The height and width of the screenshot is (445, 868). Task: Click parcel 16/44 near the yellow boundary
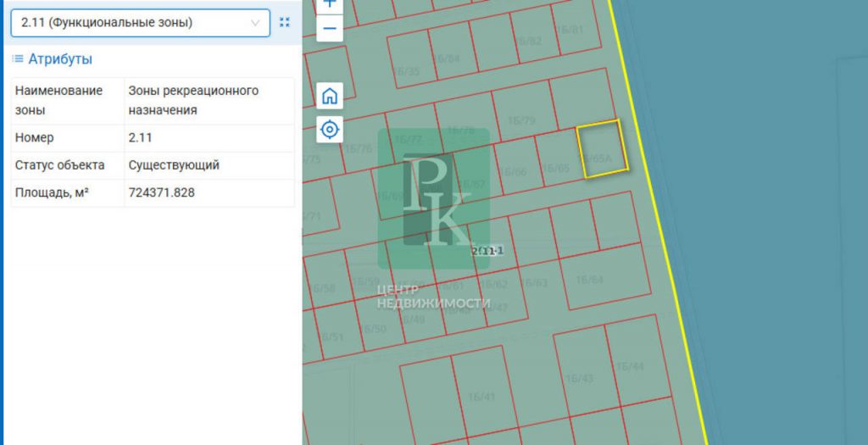[x=630, y=366]
